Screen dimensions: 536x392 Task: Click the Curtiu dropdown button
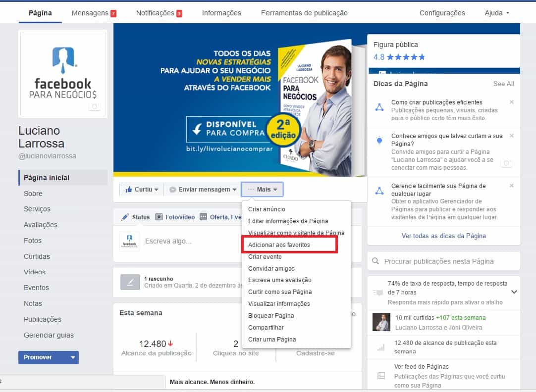coord(142,190)
